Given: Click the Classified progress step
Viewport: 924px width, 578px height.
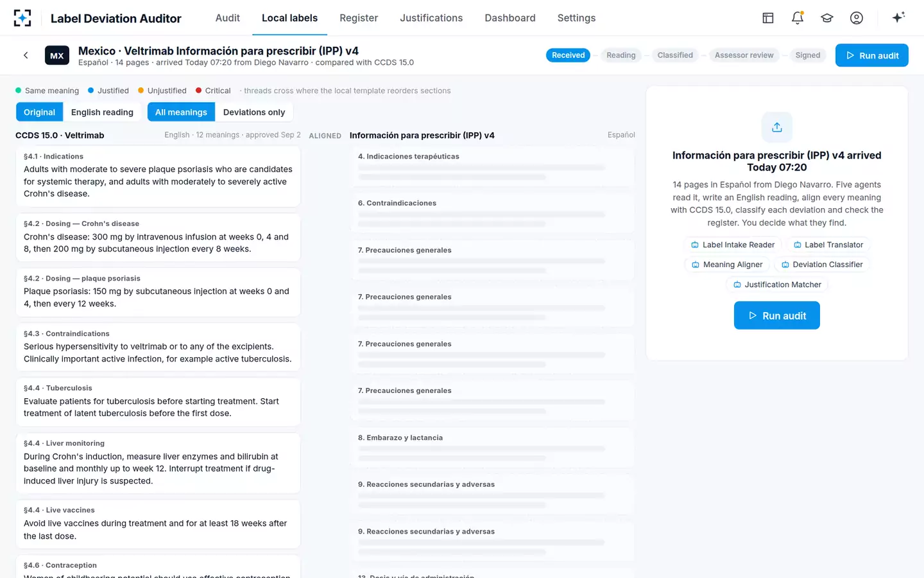Looking at the screenshot, I should tap(675, 55).
